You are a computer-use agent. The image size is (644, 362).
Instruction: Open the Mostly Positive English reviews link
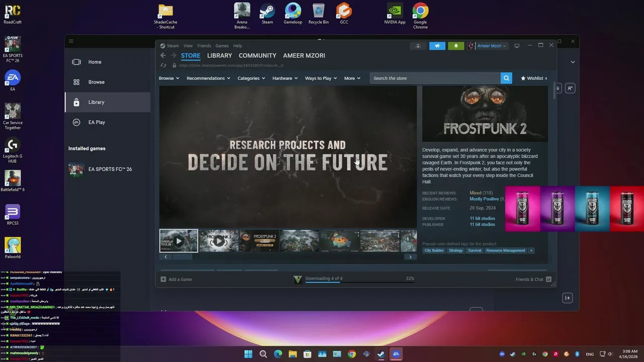pos(484,199)
